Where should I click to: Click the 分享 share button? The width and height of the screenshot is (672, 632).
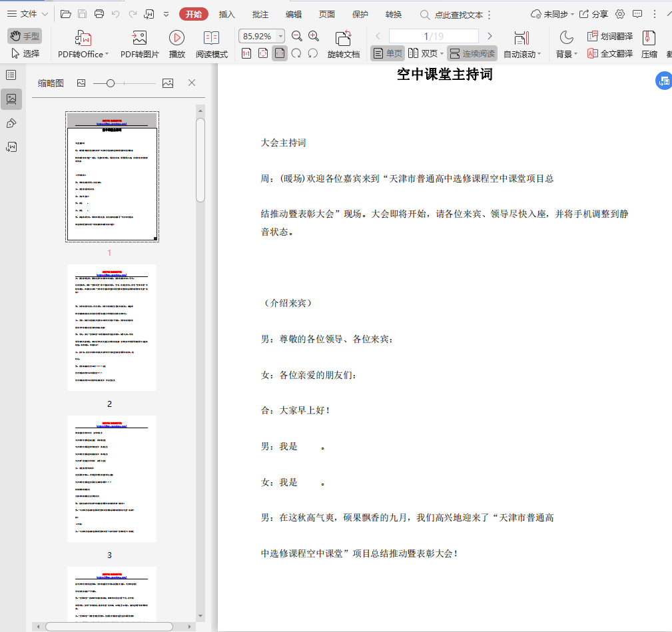(x=593, y=14)
